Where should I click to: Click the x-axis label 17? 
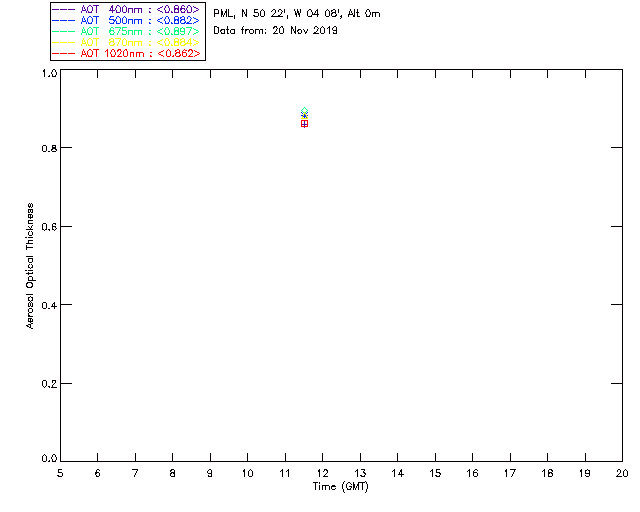pyautogui.click(x=510, y=473)
